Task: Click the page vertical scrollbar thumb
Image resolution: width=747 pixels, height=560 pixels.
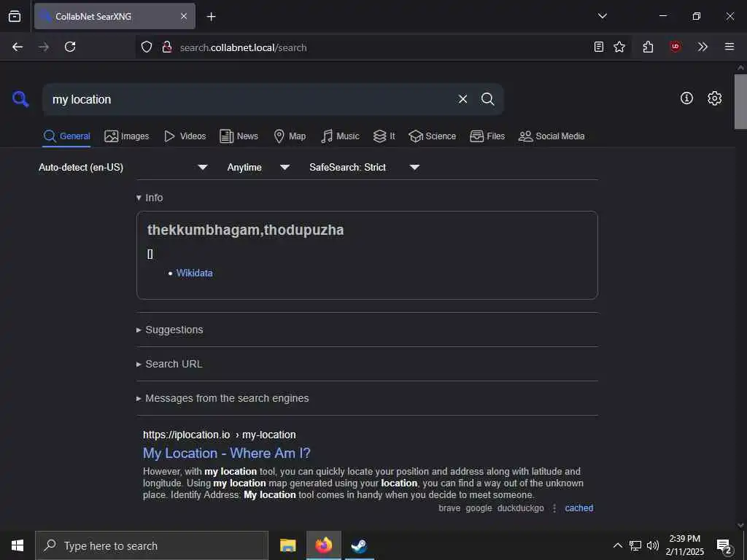Action: click(740, 101)
